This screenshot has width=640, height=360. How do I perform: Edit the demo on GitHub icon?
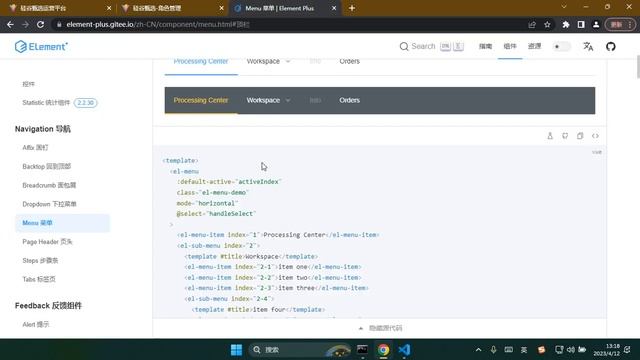tap(565, 136)
